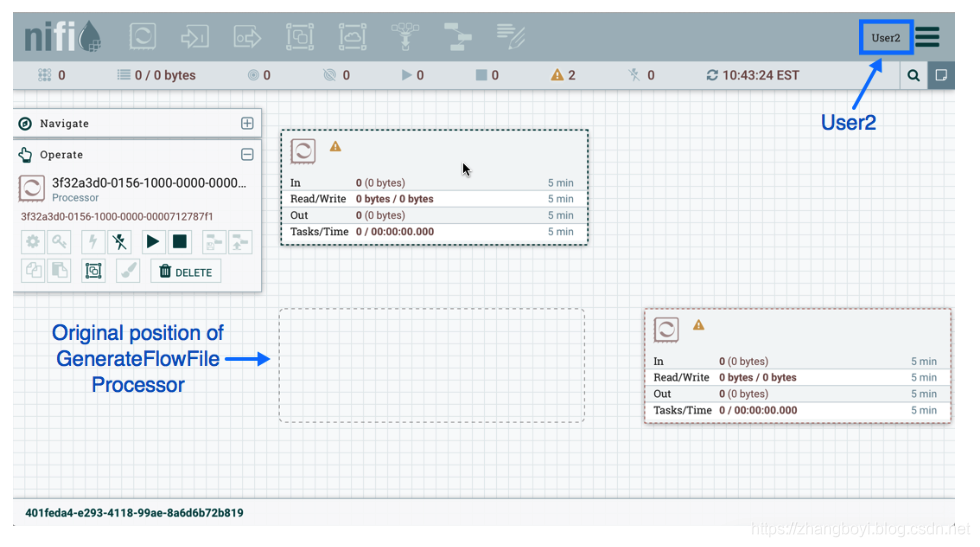Screen dimensions: 980x547
Task: Click the Copy icon in Operate
Action: (x=33, y=271)
